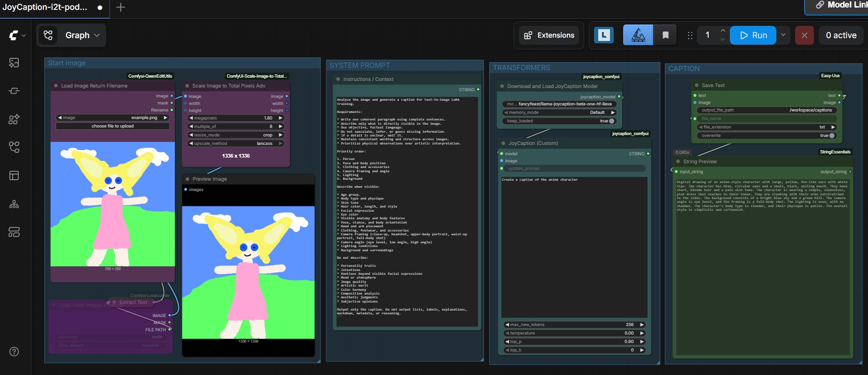Select the Start image group title
This screenshot has height=375, width=868.
coord(67,63)
